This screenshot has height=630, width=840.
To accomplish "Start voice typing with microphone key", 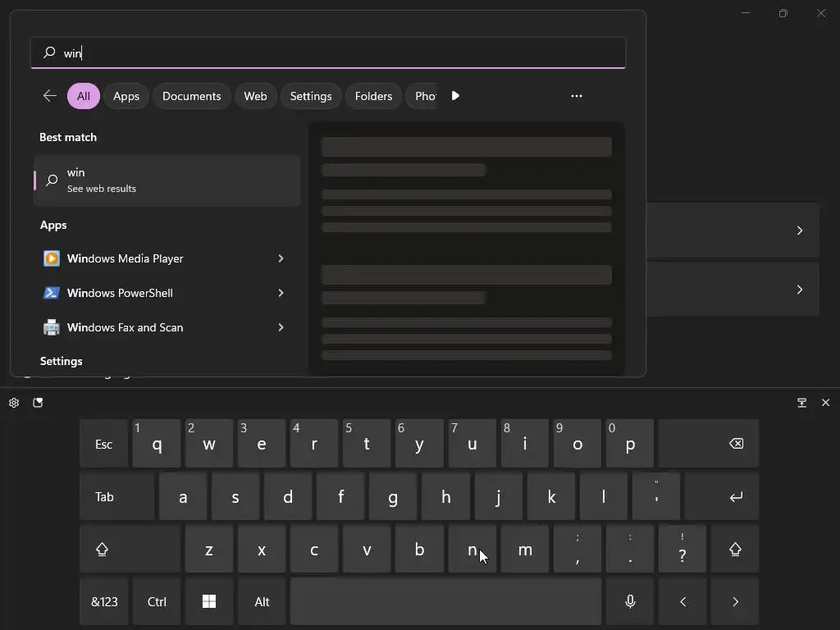I will 630,601.
